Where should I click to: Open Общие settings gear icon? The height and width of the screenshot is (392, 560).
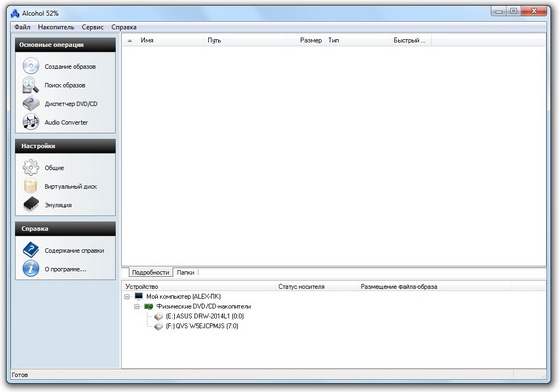point(31,167)
